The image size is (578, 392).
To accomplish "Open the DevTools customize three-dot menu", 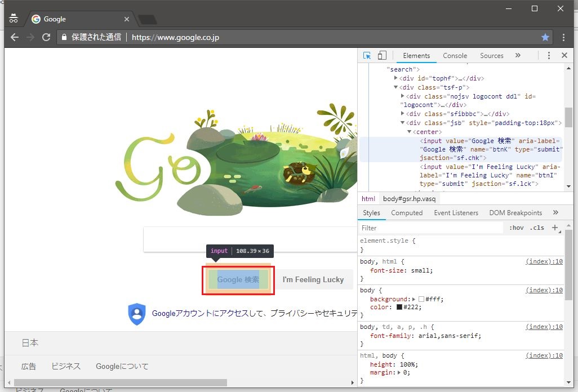I will (549, 55).
